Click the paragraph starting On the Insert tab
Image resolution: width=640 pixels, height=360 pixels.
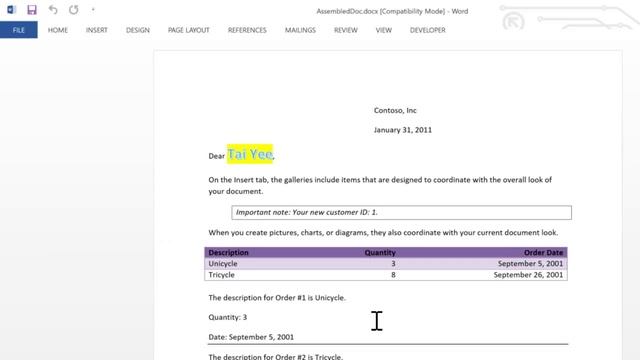tap(380, 185)
